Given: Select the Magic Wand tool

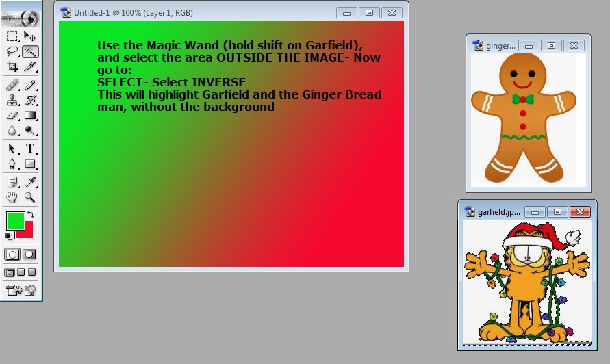Looking at the screenshot, I should click(30, 51).
